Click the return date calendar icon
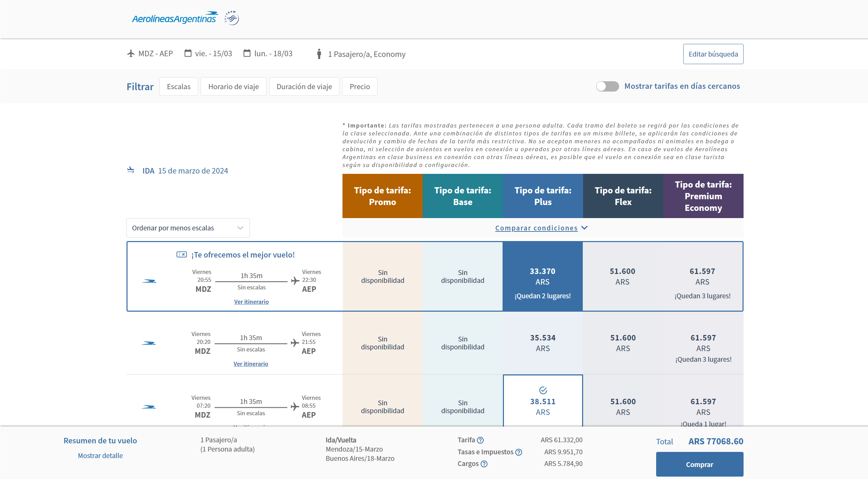The image size is (868, 479). [x=247, y=53]
